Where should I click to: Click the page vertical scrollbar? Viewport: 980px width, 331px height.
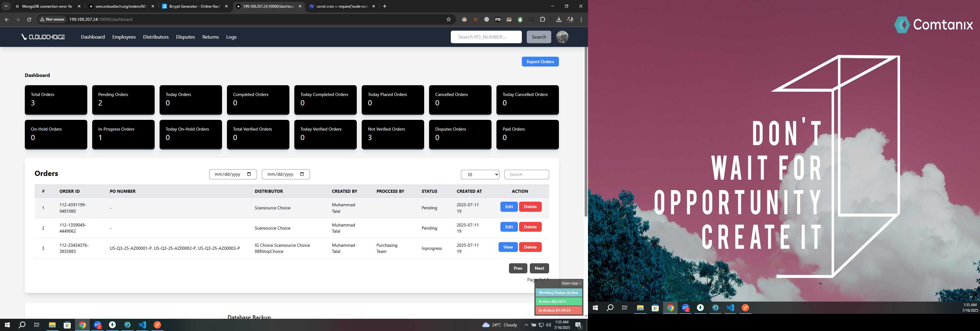[586, 132]
